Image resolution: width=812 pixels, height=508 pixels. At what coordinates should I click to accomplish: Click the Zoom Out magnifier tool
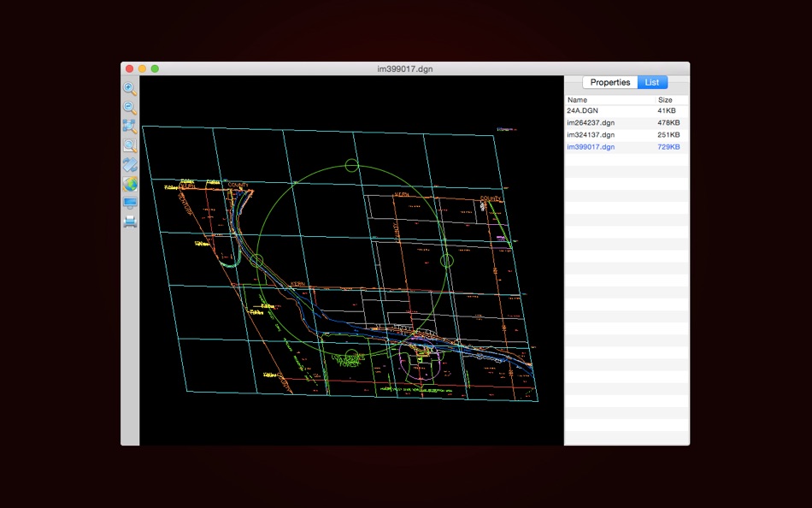pyautogui.click(x=130, y=108)
